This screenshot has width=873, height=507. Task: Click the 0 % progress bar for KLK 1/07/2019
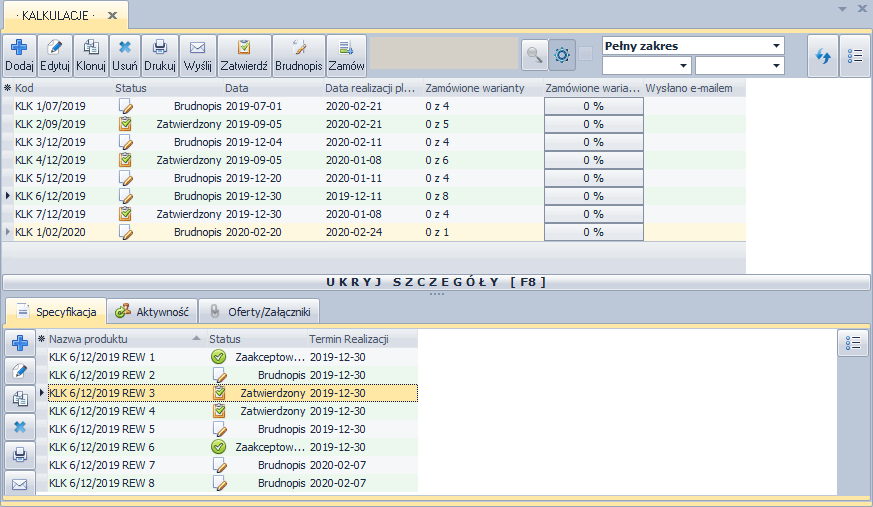(x=594, y=106)
